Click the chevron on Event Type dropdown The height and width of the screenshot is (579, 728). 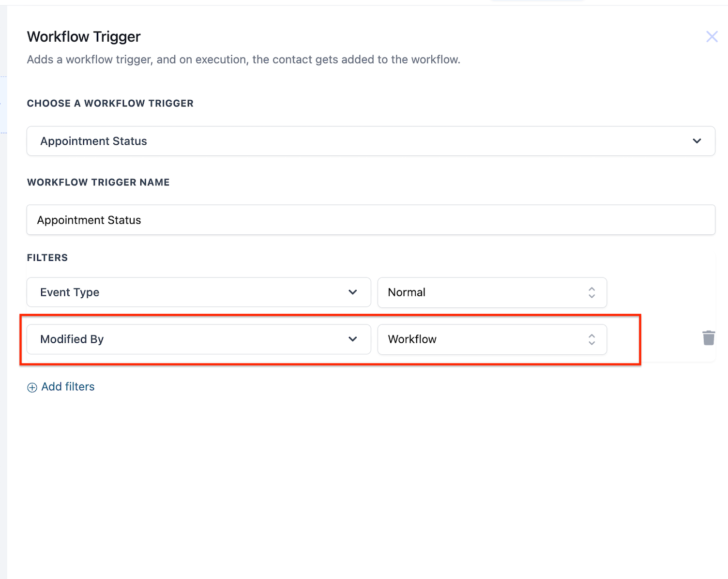coord(352,292)
